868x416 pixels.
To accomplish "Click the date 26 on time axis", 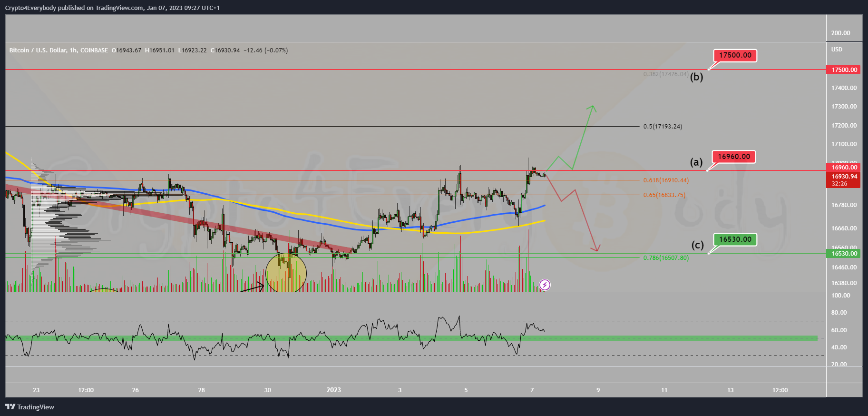I will (x=136, y=390).
